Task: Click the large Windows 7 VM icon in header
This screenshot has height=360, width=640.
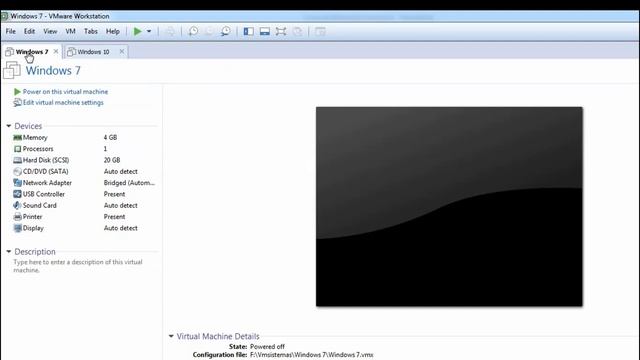Action: click(12, 70)
